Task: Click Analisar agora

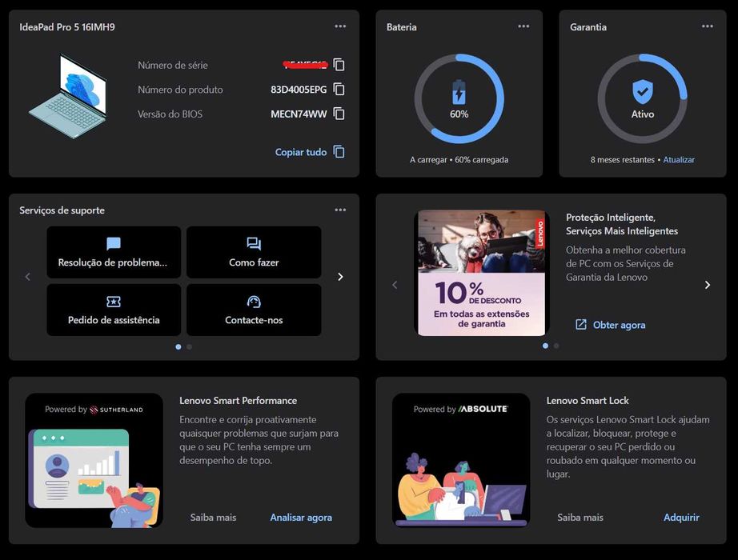Action: (301, 517)
